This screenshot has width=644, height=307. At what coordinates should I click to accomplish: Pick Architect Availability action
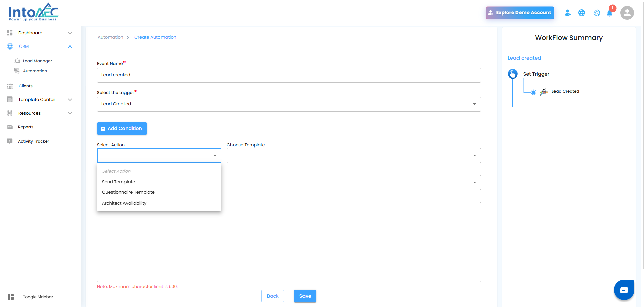pos(124,203)
